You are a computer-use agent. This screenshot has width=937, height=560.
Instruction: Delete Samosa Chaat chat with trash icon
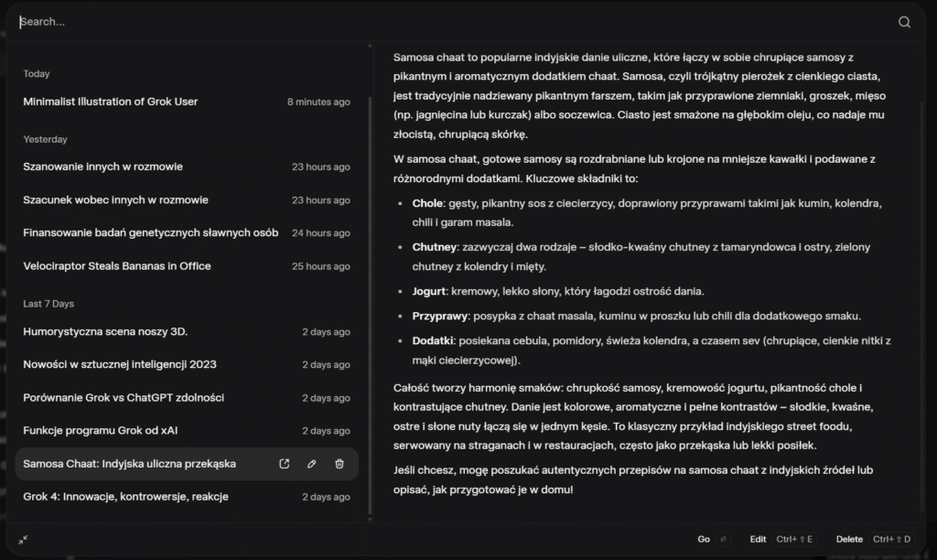339,464
